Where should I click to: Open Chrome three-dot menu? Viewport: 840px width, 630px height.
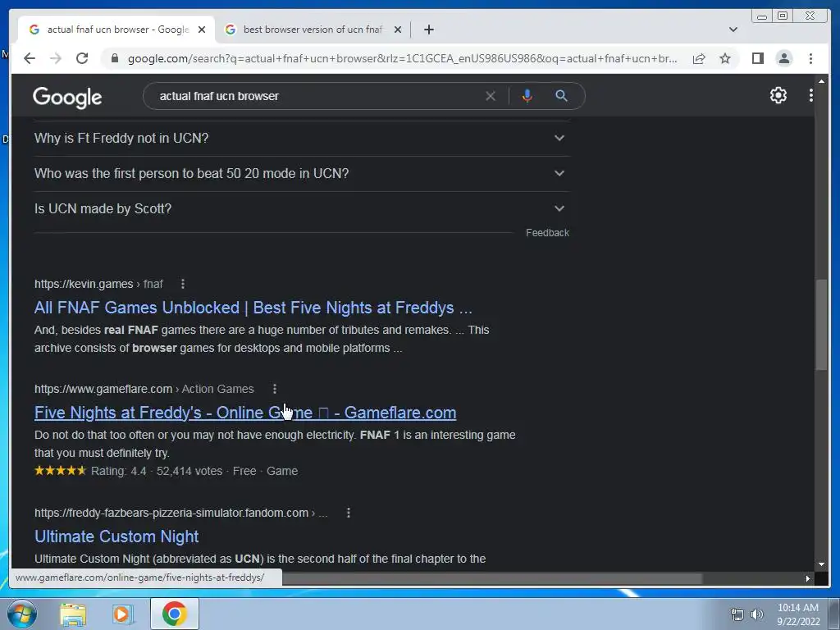point(810,58)
